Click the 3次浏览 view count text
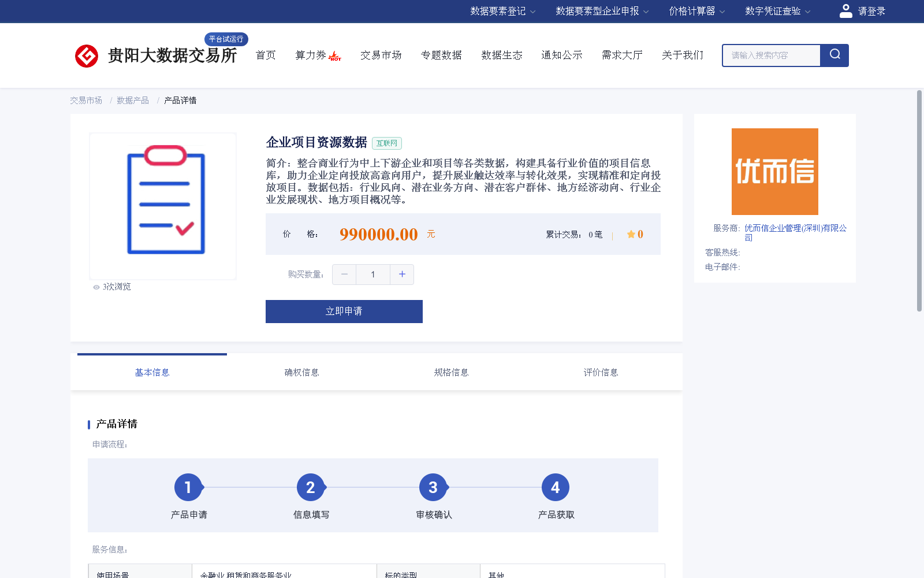 117,287
